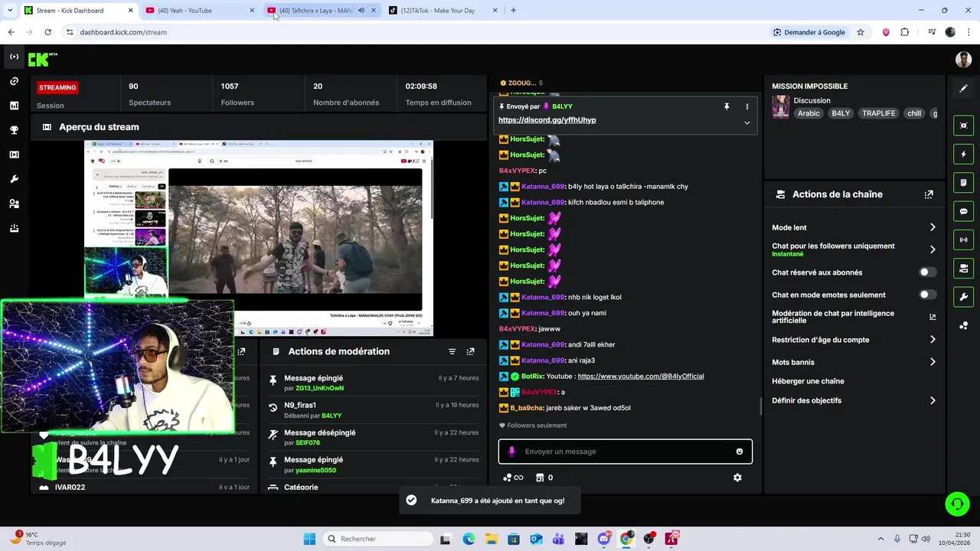Click the shop icon below chat
Viewport: 980px width, 551px height.
[540, 478]
